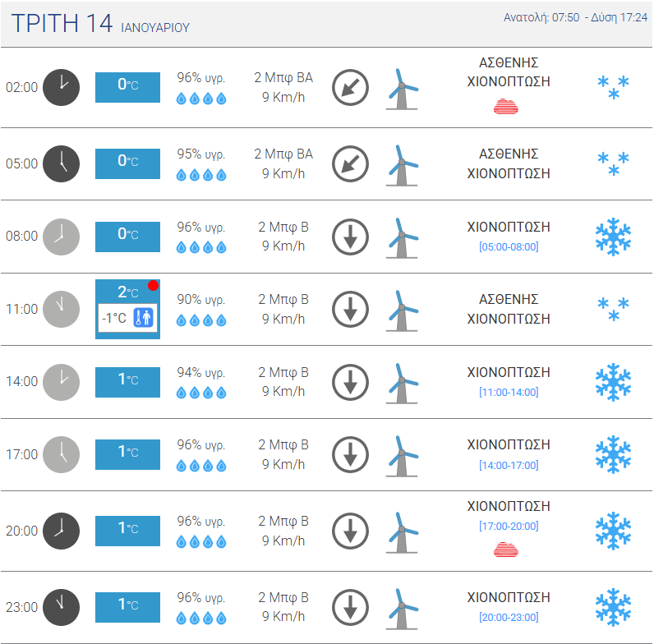
Task: Click the 02:00 clock icon
Action: point(62,87)
